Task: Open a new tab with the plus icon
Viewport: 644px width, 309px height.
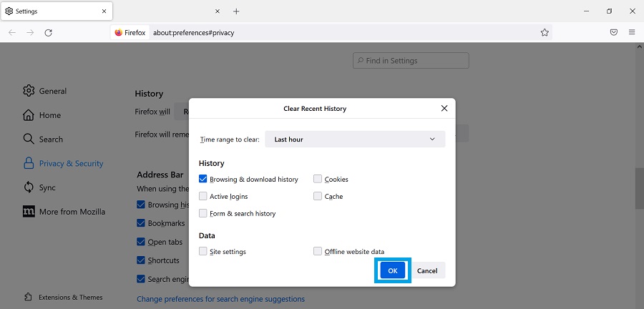Action: pyautogui.click(x=236, y=11)
